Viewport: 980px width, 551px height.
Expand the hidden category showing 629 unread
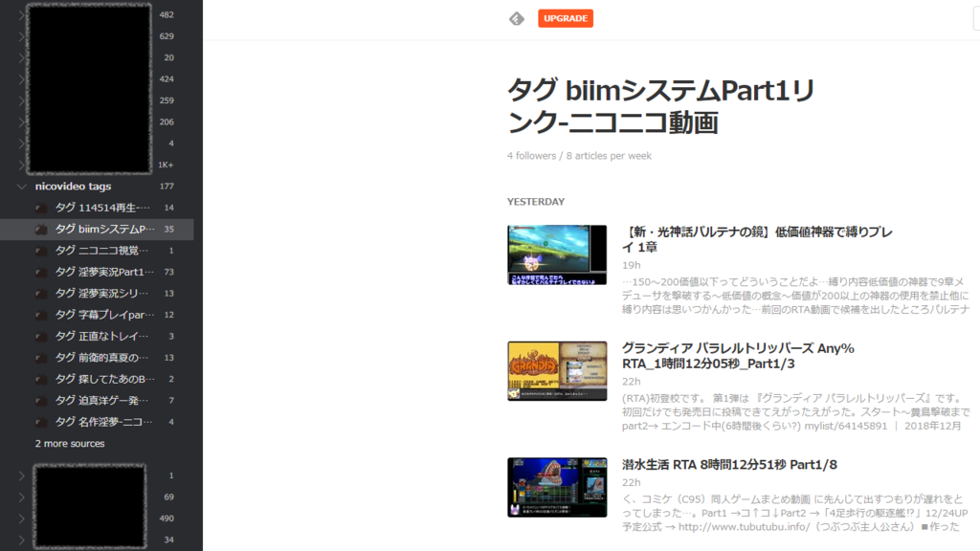[22, 36]
